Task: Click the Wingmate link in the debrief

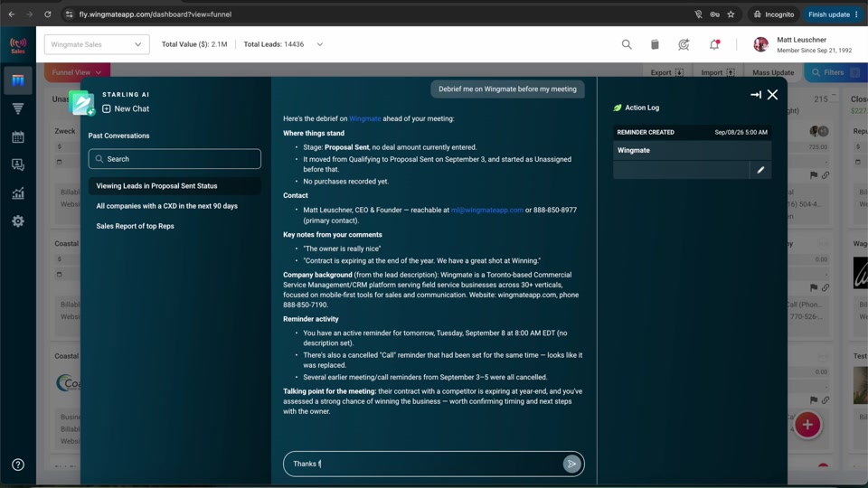Action: [364, 118]
